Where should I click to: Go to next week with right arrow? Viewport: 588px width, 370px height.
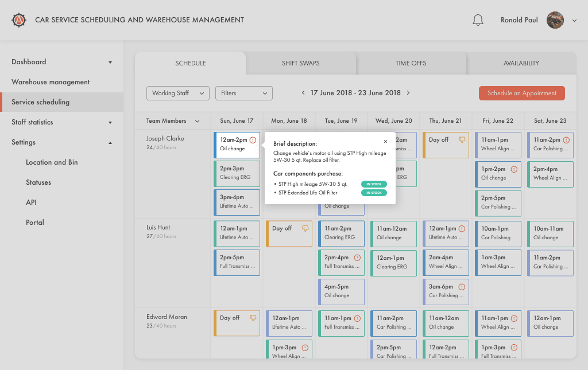click(x=408, y=93)
